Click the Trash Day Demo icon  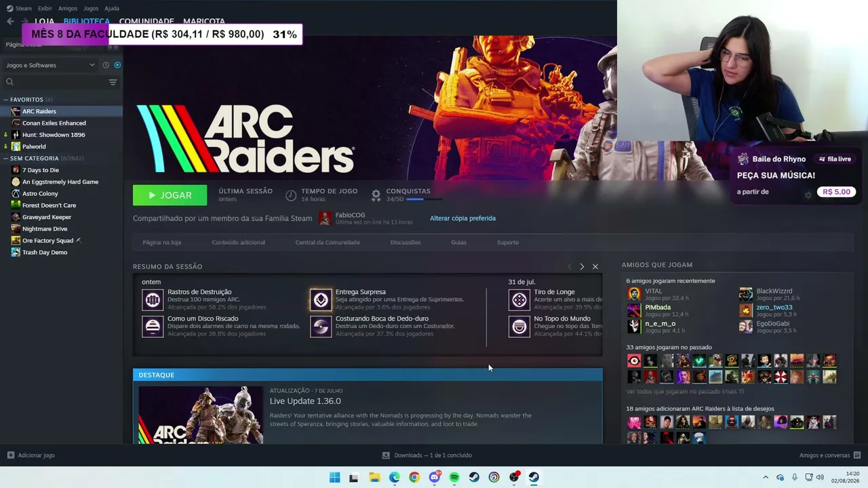pyautogui.click(x=16, y=252)
